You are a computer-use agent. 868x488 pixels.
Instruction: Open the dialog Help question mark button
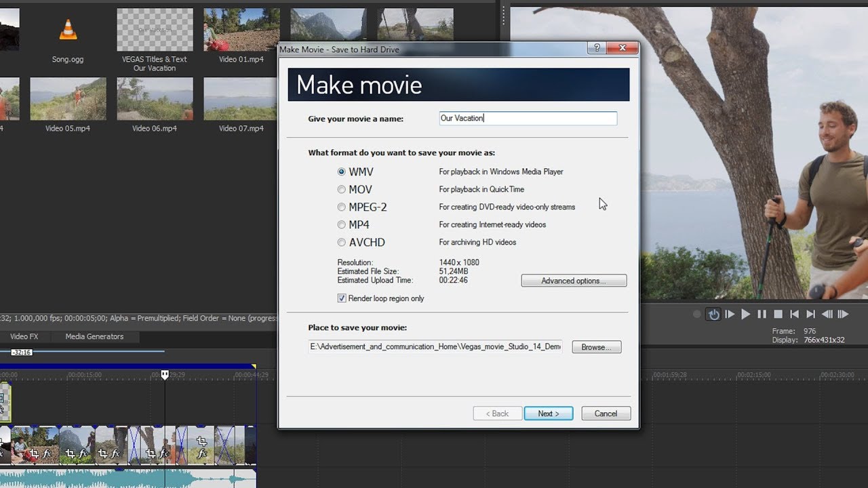597,48
